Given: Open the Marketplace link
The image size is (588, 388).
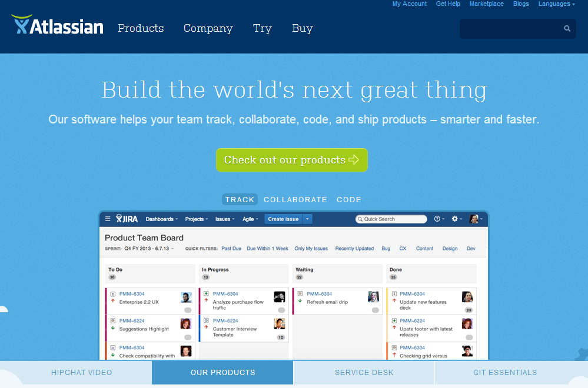Looking at the screenshot, I should pos(486,4).
